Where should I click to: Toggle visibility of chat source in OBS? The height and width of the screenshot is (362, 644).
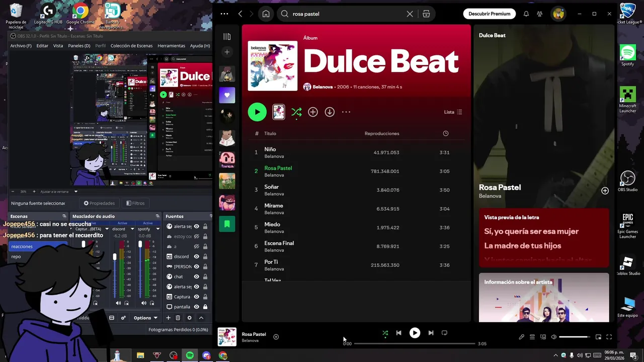(x=197, y=277)
